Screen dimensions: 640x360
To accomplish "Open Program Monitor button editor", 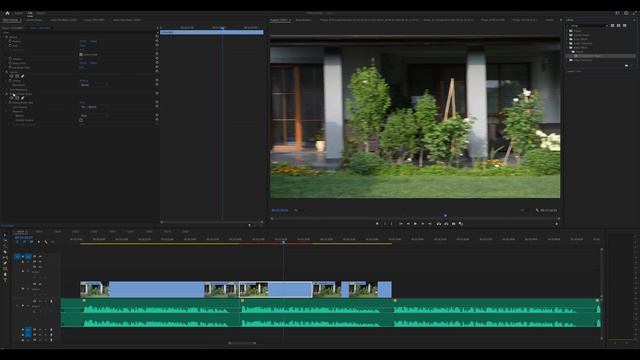I will (x=556, y=224).
